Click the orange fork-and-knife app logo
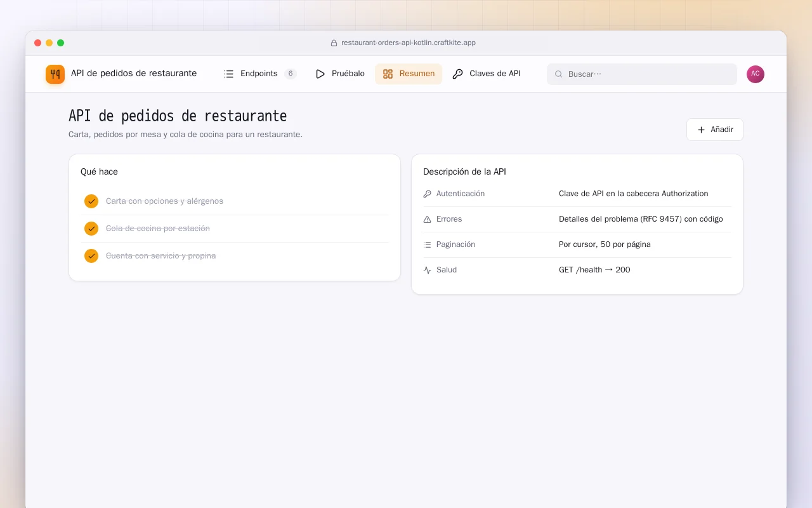This screenshot has height=508, width=812. click(55, 74)
